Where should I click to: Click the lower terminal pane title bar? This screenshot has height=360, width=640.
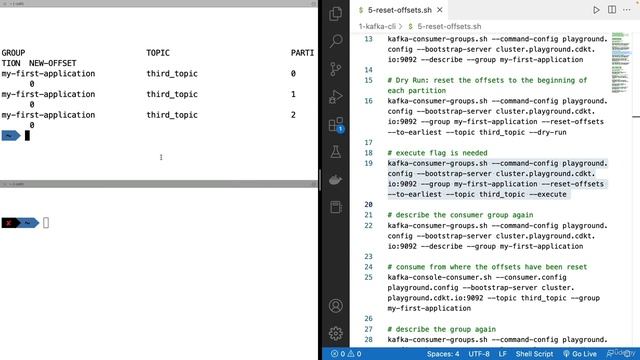pos(159,184)
